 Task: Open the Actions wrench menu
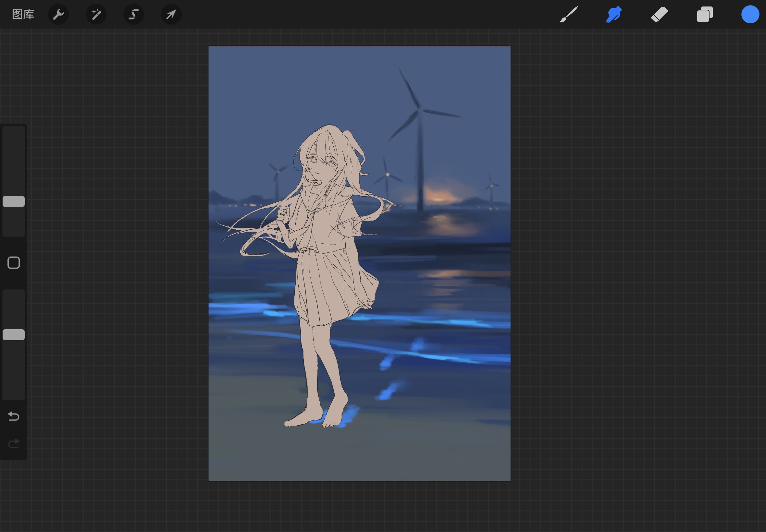point(58,14)
